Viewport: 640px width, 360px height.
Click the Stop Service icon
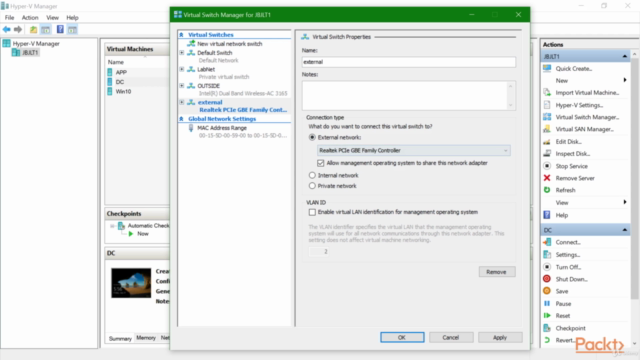(x=547, y=166)
